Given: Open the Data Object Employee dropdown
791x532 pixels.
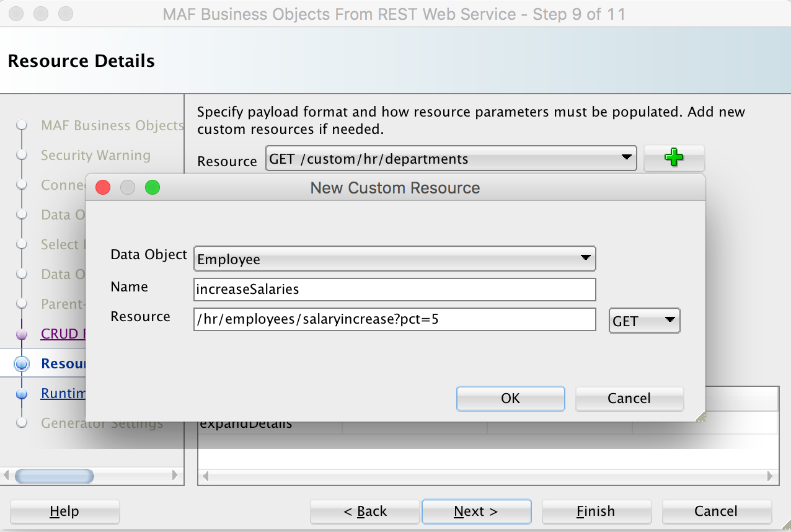Looking at the screenshot, I should click(394, 259).
